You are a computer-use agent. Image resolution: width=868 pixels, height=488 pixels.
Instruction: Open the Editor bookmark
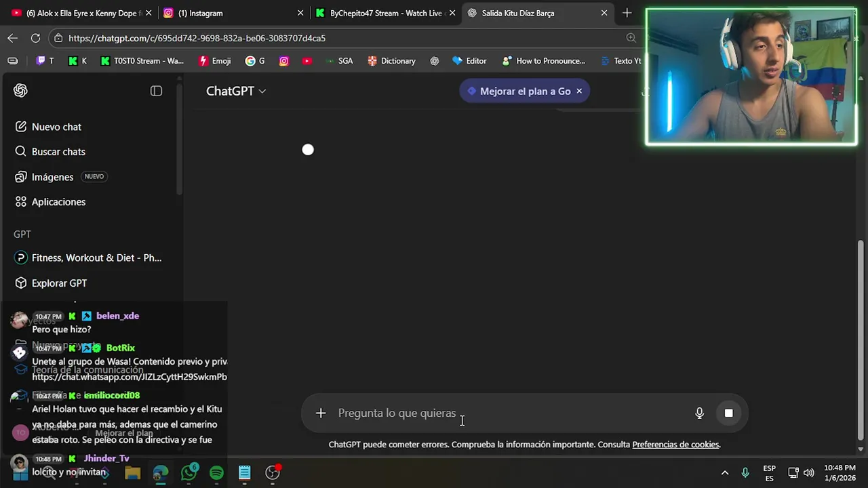(469, 61)
